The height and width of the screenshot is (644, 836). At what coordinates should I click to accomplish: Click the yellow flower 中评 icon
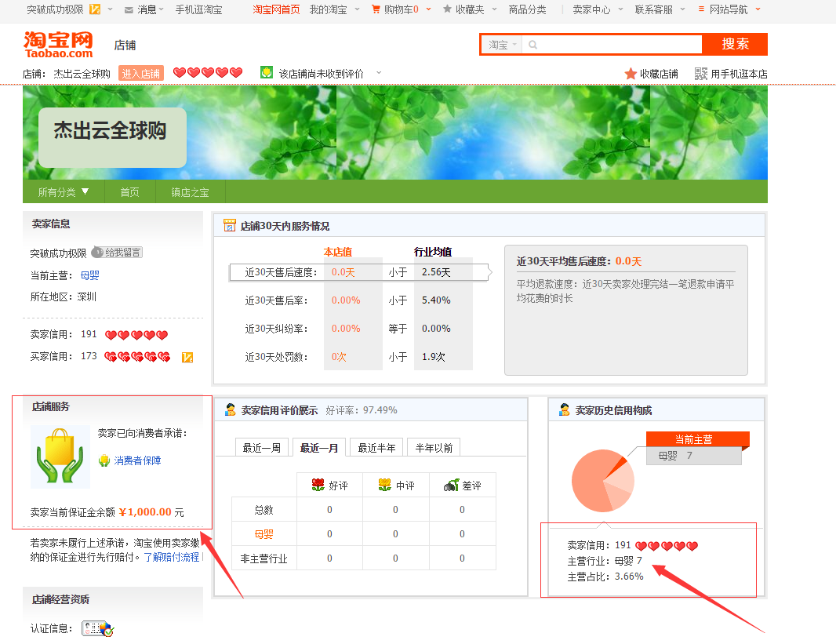pos(385,485)
